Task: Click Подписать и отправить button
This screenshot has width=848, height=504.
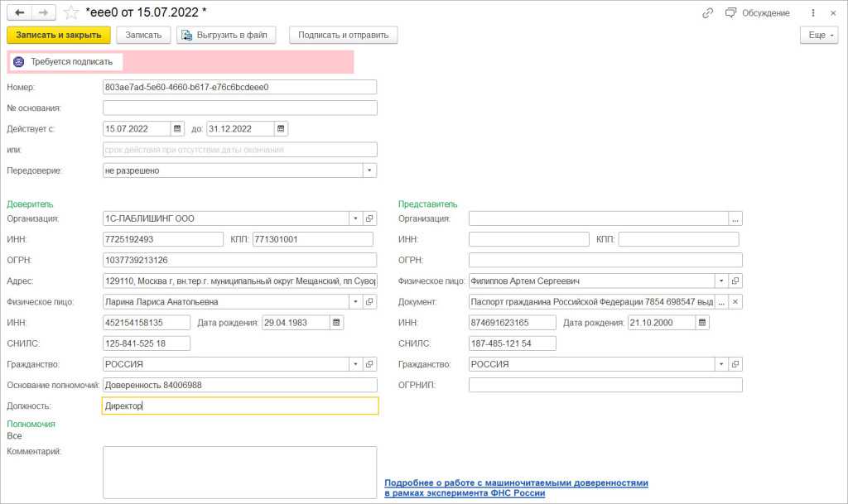Action: (x=344, y=35)
